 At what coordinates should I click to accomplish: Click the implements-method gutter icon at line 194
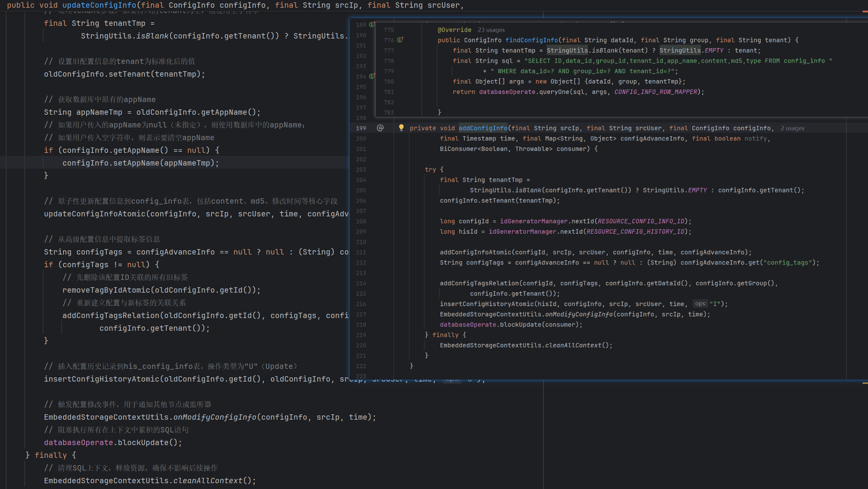point(372,76)
